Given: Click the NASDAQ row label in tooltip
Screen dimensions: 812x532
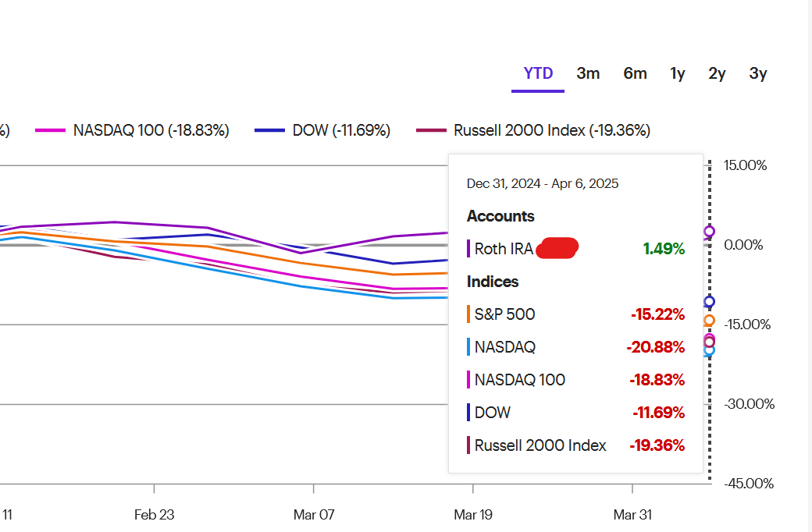Looking at the screenshot, I should (x=505, y=346).
